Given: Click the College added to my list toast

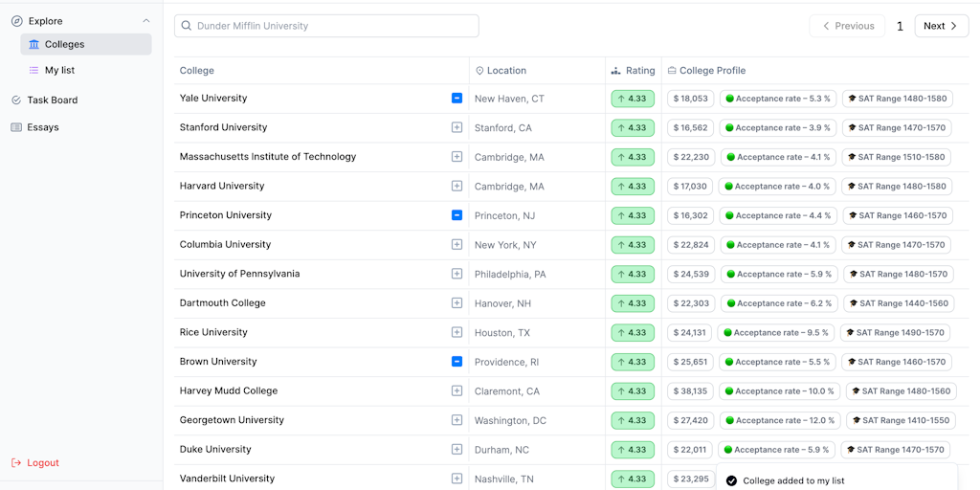Looking at the screenshot, I should [836, 477].
